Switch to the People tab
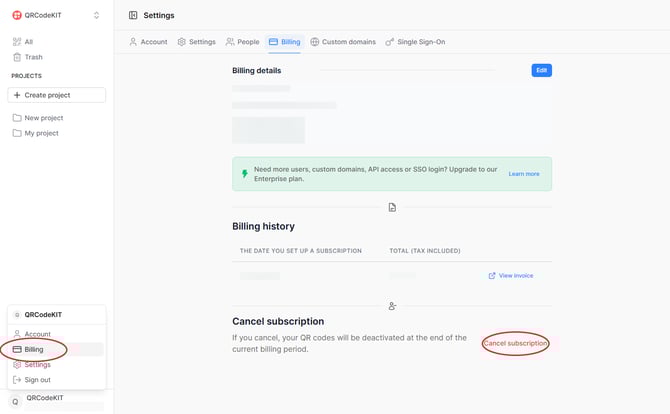670x414 pixels. click(x=242, y=42)
